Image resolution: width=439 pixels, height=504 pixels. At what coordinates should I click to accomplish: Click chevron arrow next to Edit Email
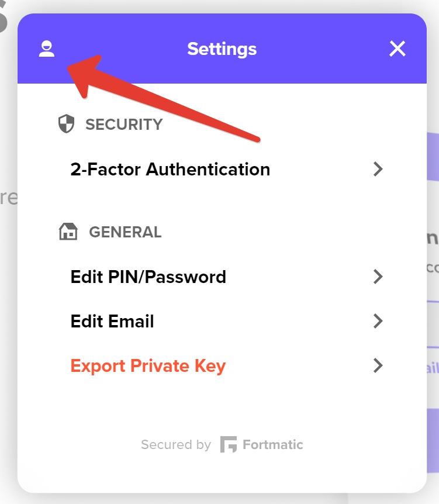tap(378, 321)
